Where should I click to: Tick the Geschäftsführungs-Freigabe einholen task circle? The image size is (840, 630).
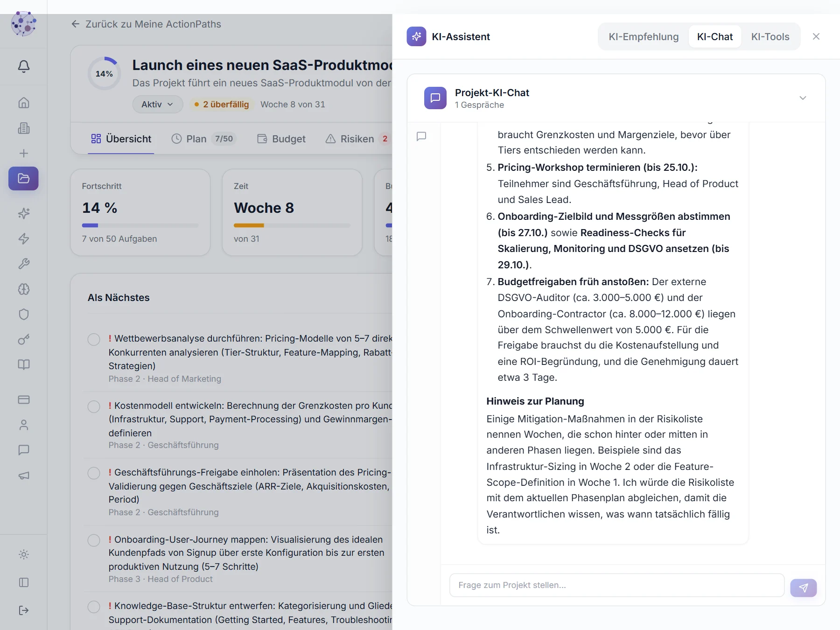94,473
